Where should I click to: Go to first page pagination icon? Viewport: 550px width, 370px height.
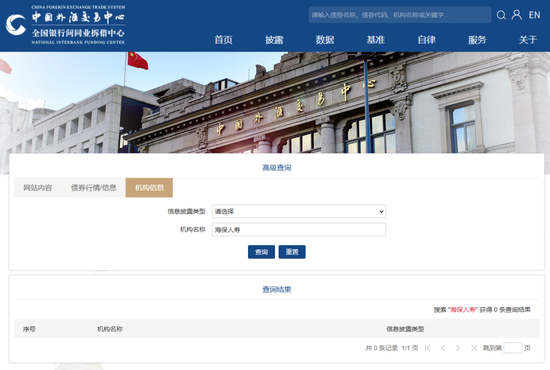click(x=428, y=348)
